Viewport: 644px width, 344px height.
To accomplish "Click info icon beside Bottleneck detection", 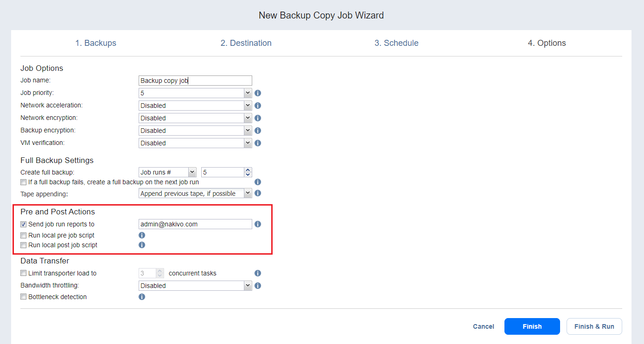I will (x=142, y=297).
